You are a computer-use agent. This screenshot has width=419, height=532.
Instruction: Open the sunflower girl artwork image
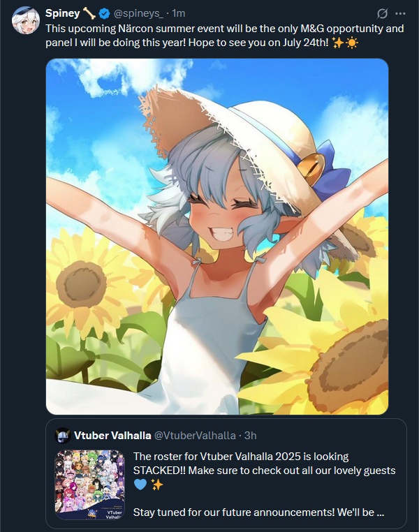217,237
